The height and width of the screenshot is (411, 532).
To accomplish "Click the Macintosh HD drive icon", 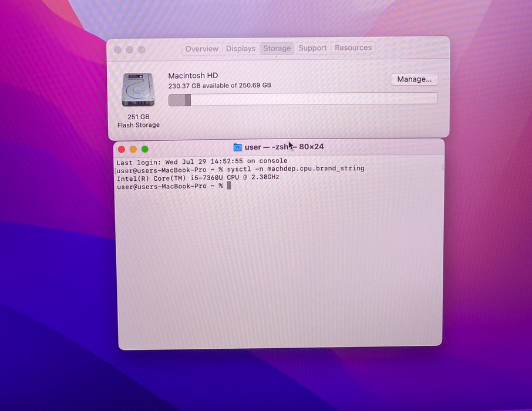I will (138, 90).
